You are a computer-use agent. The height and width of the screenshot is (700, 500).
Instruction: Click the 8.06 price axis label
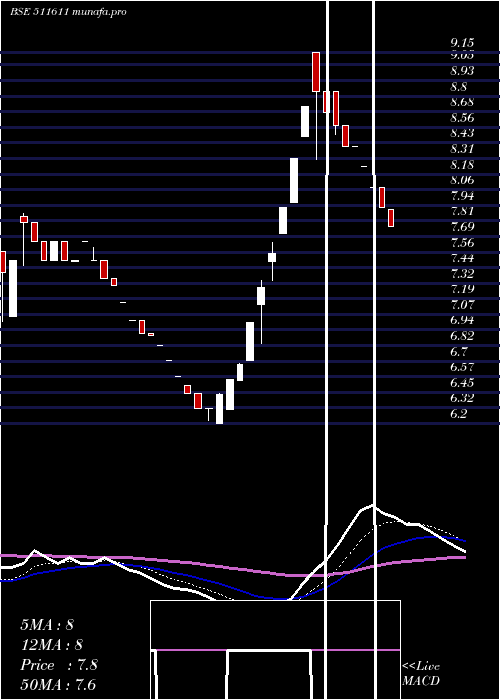coord(462,180)
